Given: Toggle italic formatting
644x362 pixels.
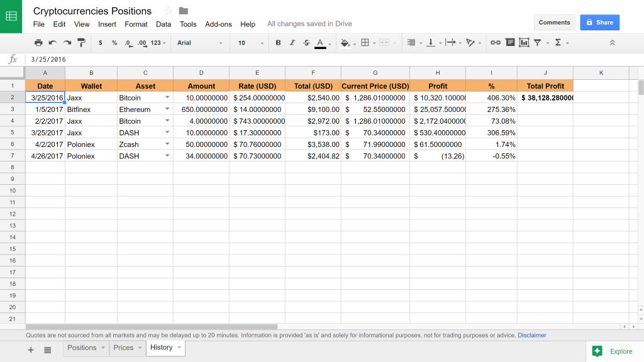Looking at the screenshot, I should pyautogui.click(x=292, y=43).
